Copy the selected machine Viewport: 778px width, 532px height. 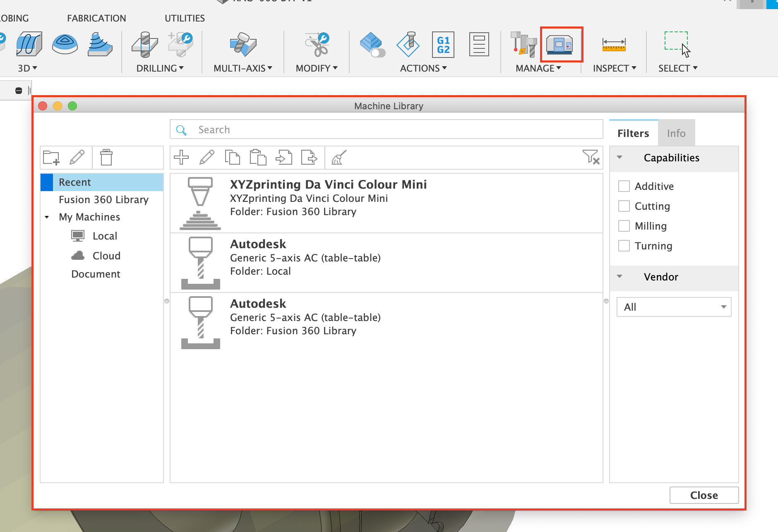point(232,158)
